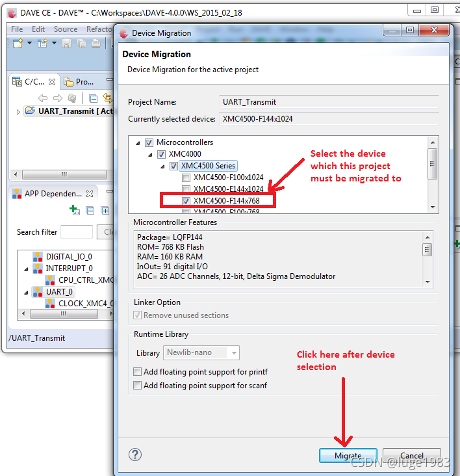Click the UART_Transmit project folder icon
Image resolution: width=460 pixels, height=476 pixels.
(30, 111)
